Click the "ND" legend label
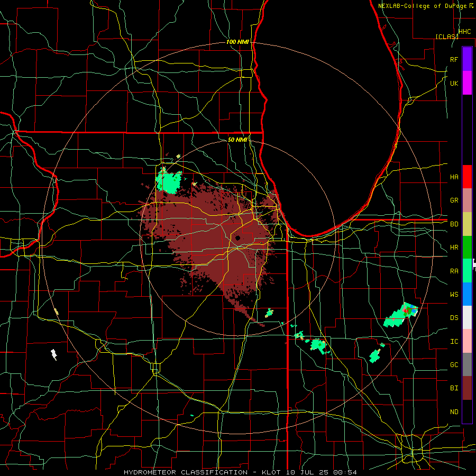476x476 pixels. point(454,412)
